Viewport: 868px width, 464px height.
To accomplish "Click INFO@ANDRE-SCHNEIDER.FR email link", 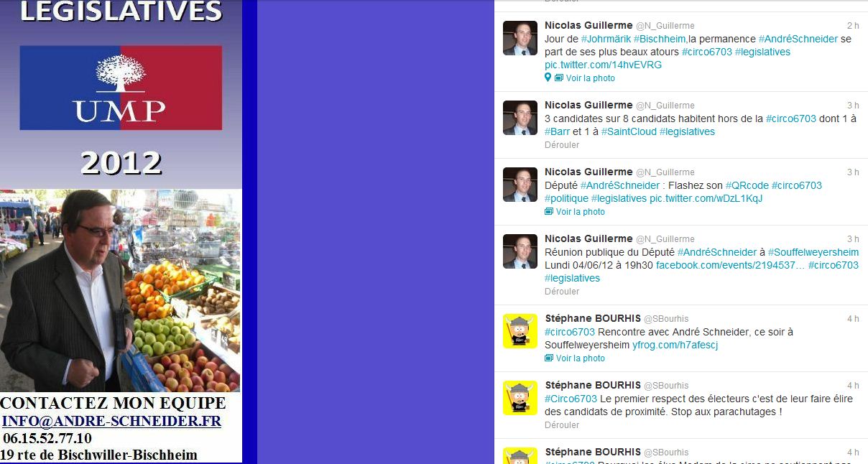I will point(111,422).
